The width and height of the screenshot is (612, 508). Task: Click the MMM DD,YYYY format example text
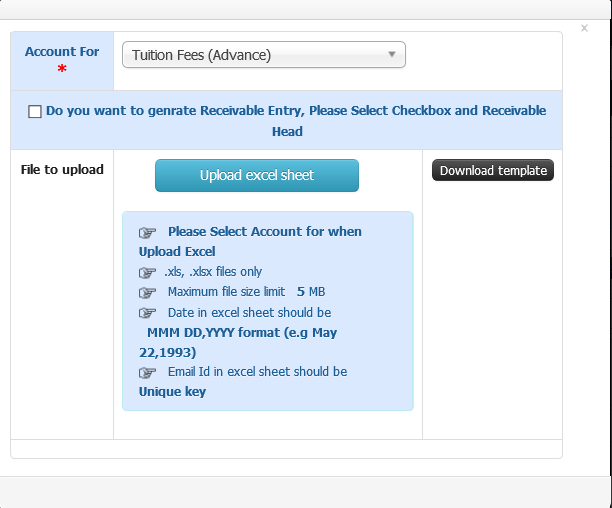(238, 343)
